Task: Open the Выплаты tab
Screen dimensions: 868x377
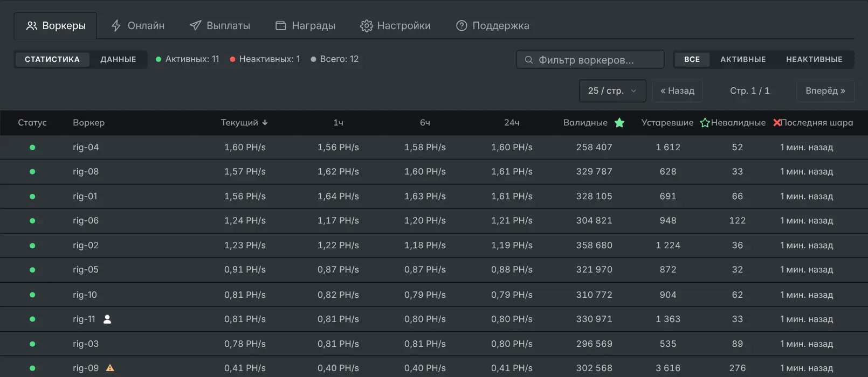Action: pos(219,26)
